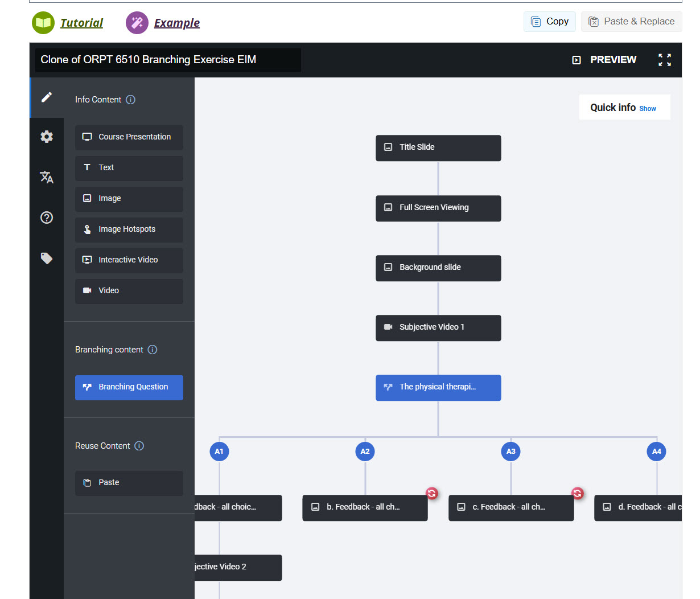This screenshot has width=700, height=599.
Task: Select Course Presentation content type
Action: pos(129,137)
